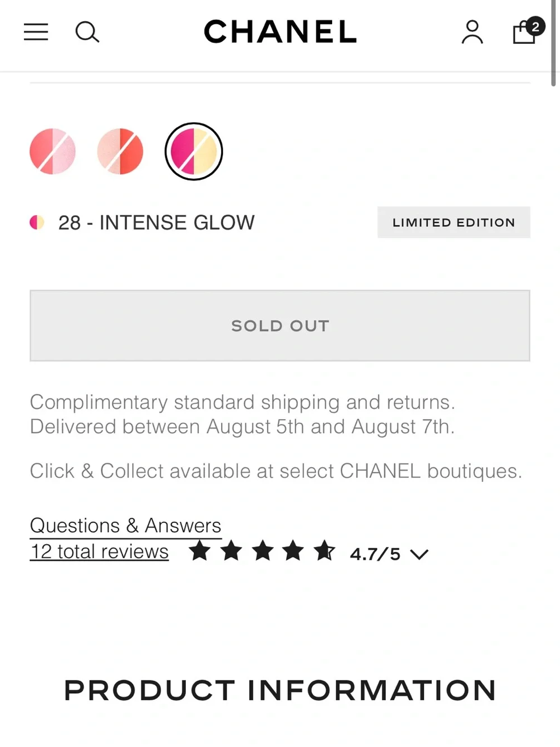560x747 pixels.
Task: Select the pink and light pink shade
Action: 53,151
